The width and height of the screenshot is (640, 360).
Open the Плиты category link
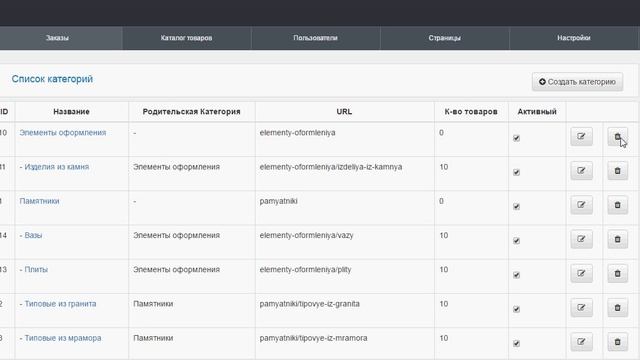click(36, 270)
